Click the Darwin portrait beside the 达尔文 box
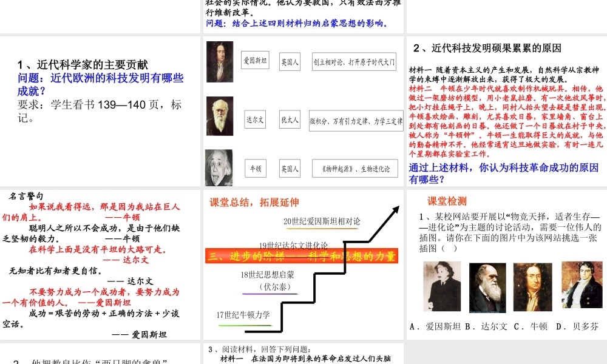The width and height of the screenshot is (607, 364). (219, 116)
